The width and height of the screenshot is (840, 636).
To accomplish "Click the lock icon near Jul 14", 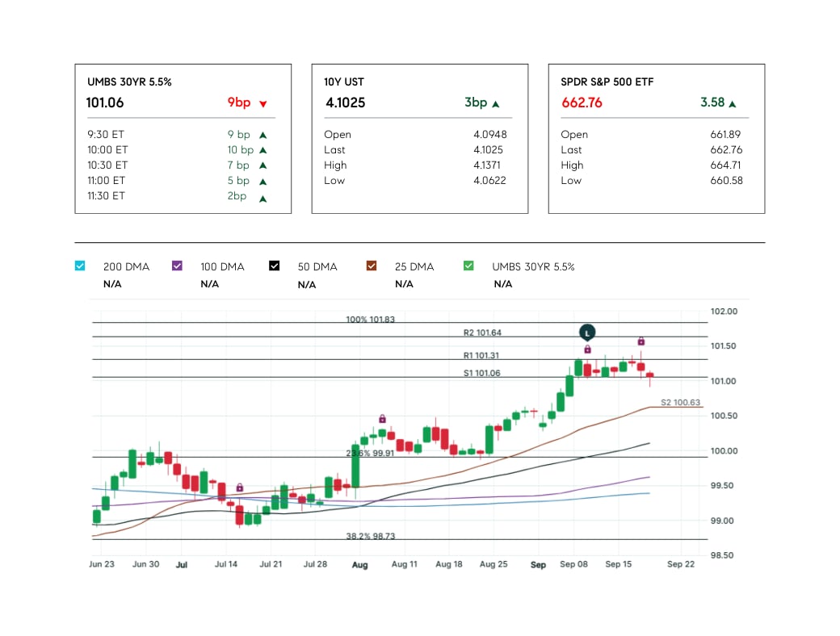I will [240, 487].
